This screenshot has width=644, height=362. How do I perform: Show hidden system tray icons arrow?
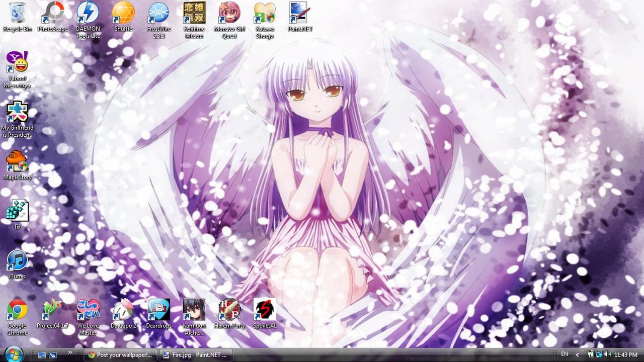pos(577,354)
